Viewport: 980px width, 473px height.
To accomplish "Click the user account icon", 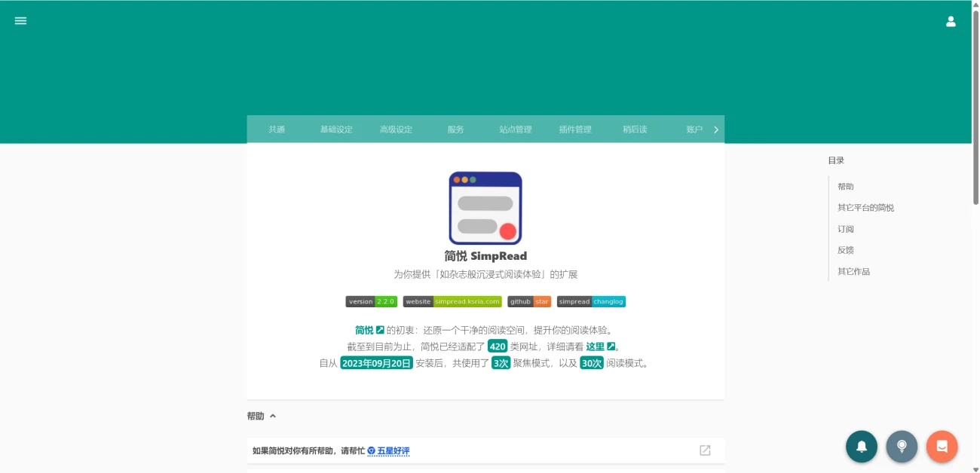I will [951, 21].
